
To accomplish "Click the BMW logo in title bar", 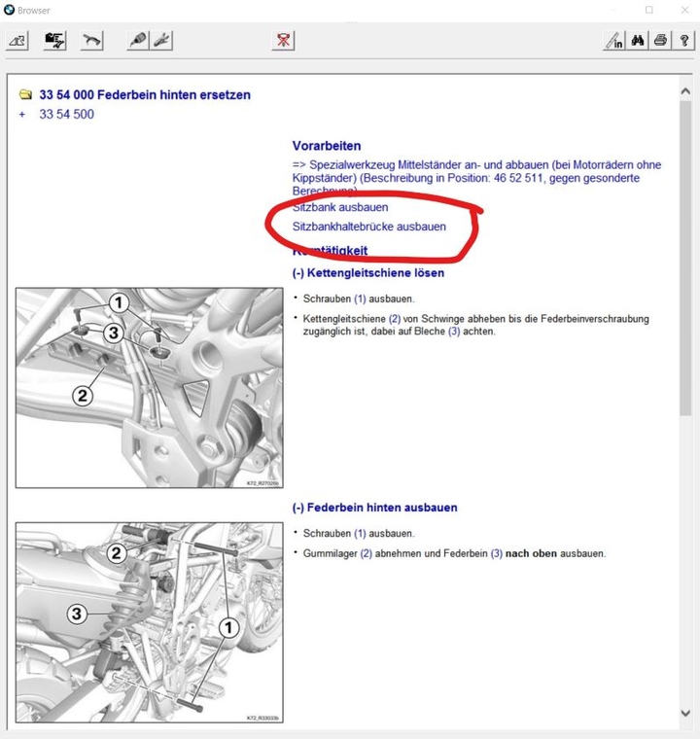I will [9, 10].
